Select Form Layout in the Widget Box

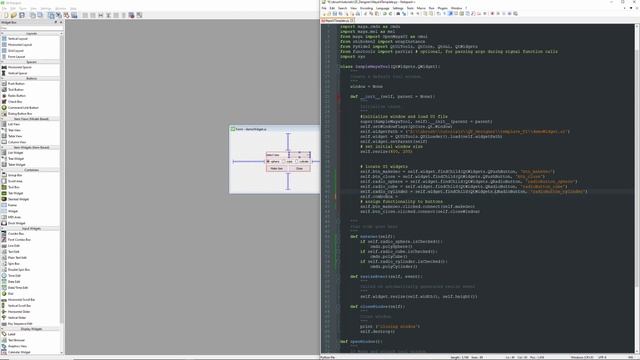coord(13,56)
